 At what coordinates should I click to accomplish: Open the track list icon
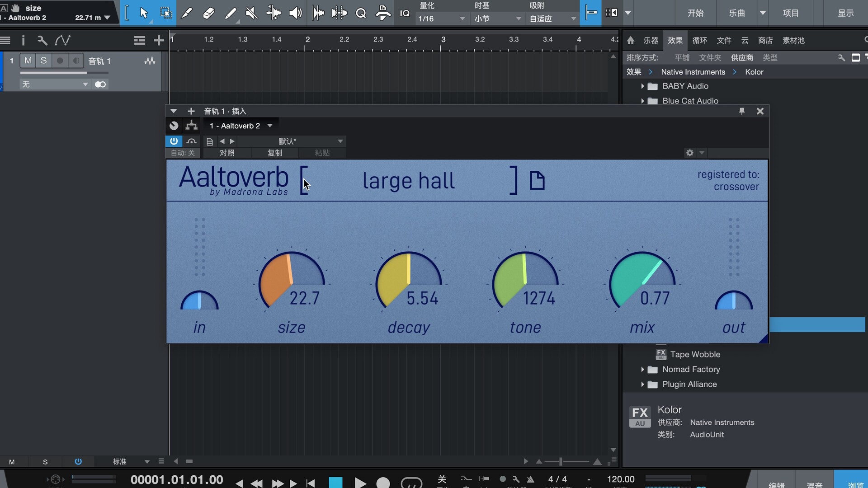(139, 41)
